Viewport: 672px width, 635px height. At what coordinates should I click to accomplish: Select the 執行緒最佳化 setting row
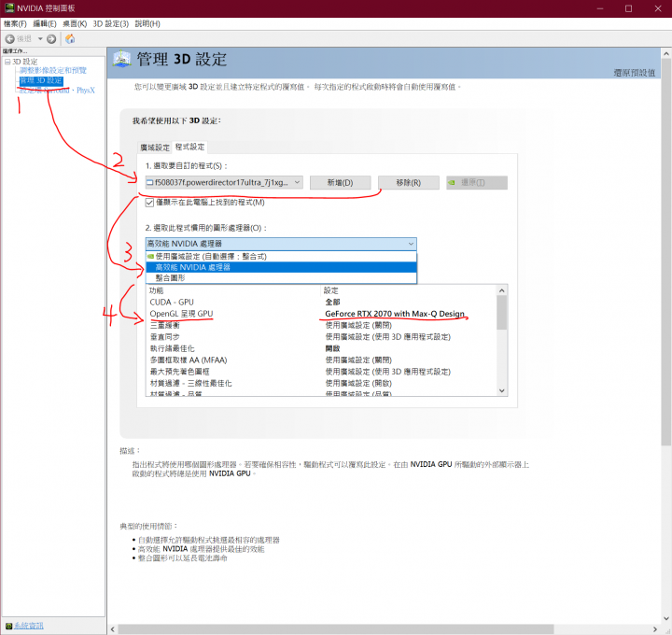(x=321, y=348)
